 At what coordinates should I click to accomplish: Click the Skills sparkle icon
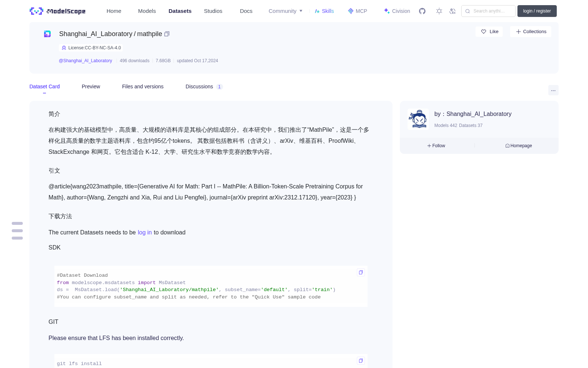point(317,11)
